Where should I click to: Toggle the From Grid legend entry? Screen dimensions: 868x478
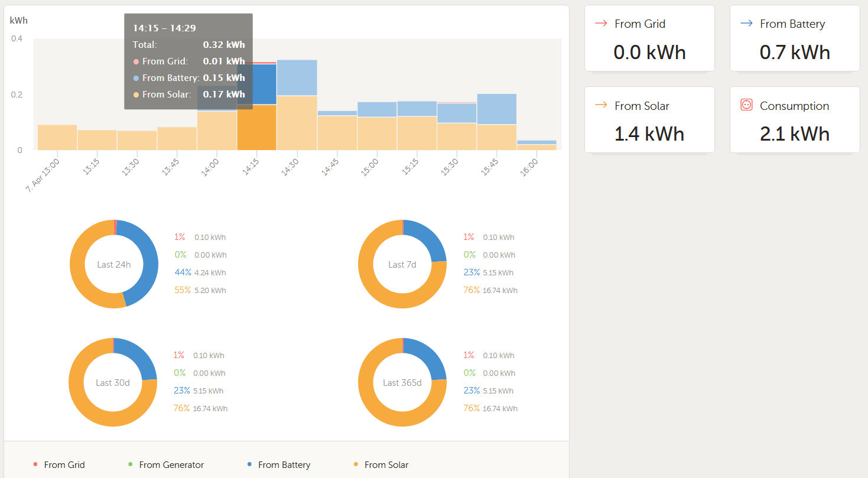[59, 464]
